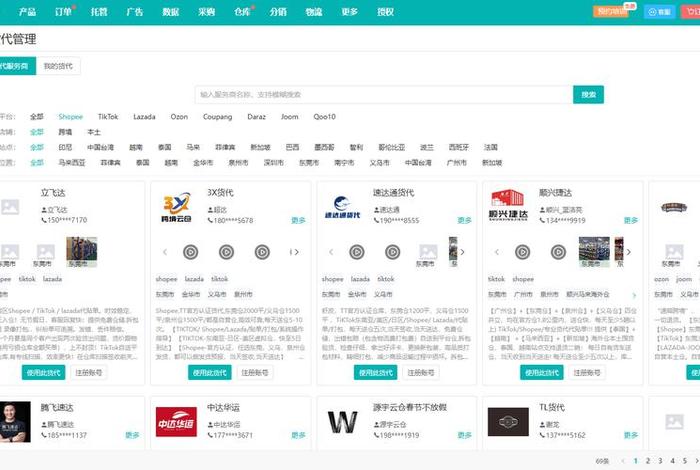Select the 跨境 shop type filter

click(x=65, y=132)
